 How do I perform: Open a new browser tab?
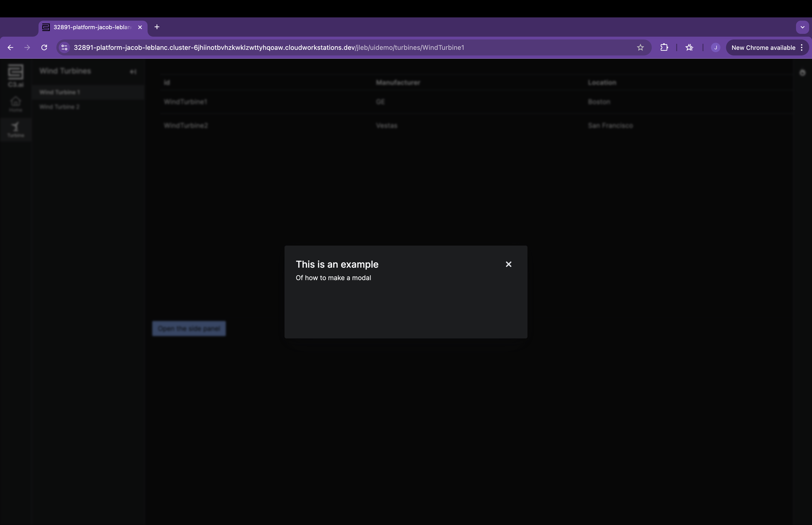pos(157,27)
